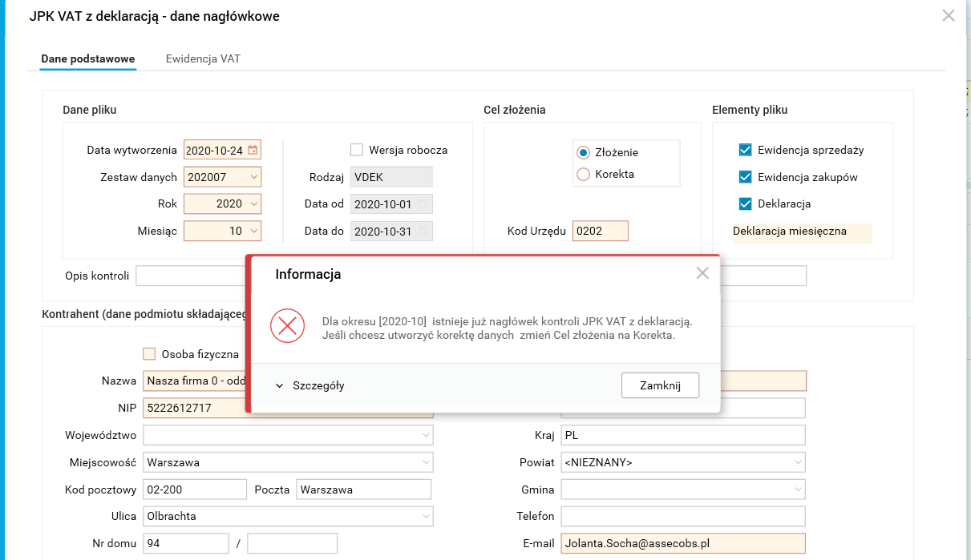
Task: Close the Informacja dialog with X
Action: (x=702, y=273)
